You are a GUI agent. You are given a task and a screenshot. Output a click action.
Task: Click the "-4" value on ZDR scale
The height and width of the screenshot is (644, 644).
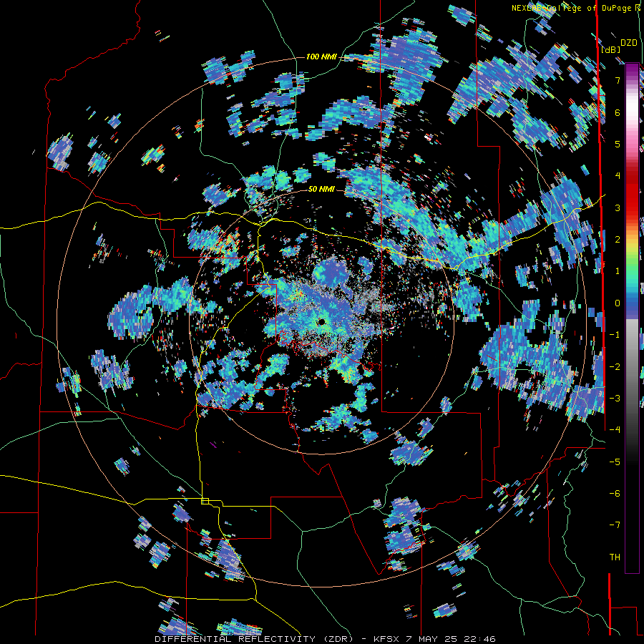(x=615, y=430)
